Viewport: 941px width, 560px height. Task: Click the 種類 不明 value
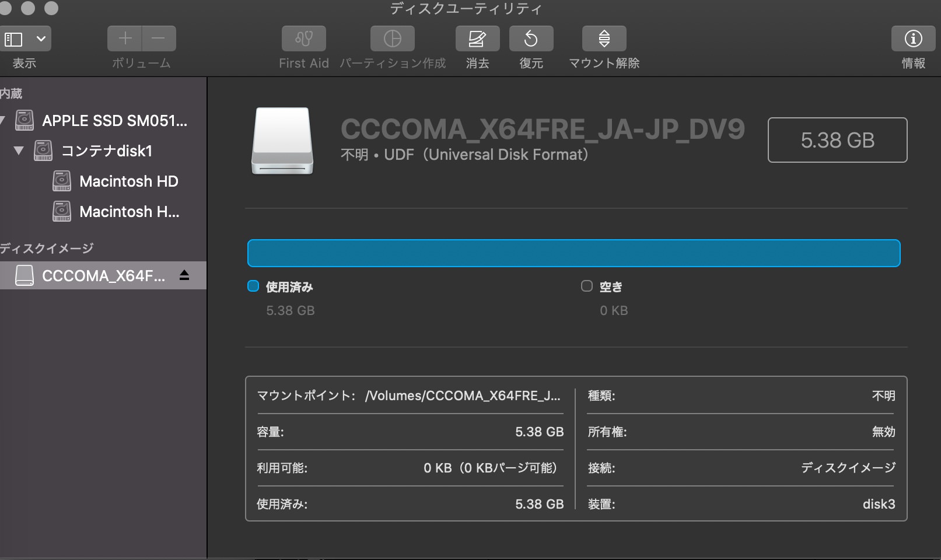coord(883,395)
